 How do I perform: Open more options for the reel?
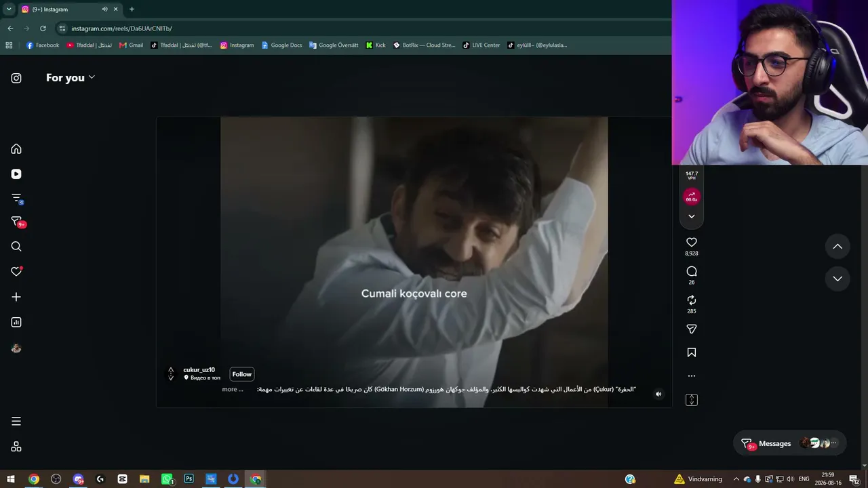pos(692,376)
